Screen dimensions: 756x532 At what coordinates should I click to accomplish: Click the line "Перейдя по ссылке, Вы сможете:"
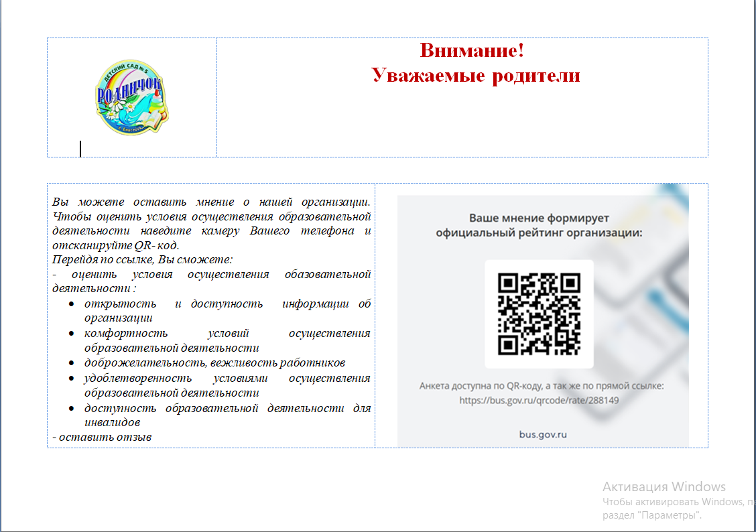pyautogui.click(x=142, y=260)
